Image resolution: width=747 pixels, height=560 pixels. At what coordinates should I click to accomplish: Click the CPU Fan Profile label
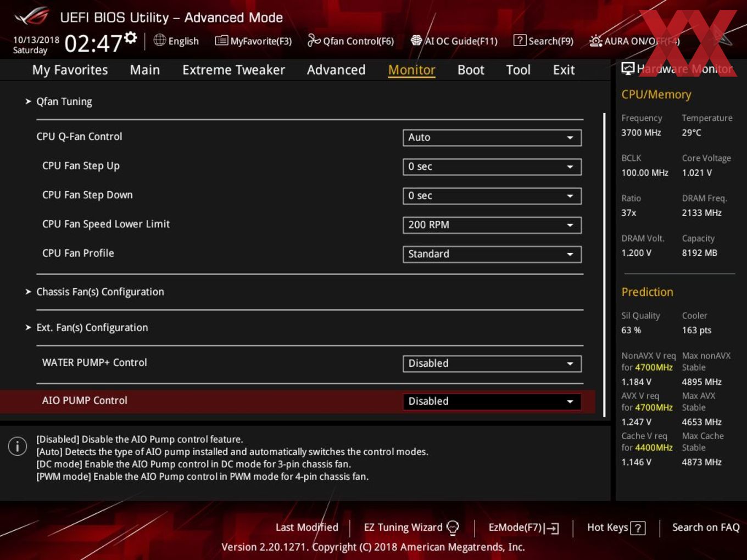[x=78, y=253]
